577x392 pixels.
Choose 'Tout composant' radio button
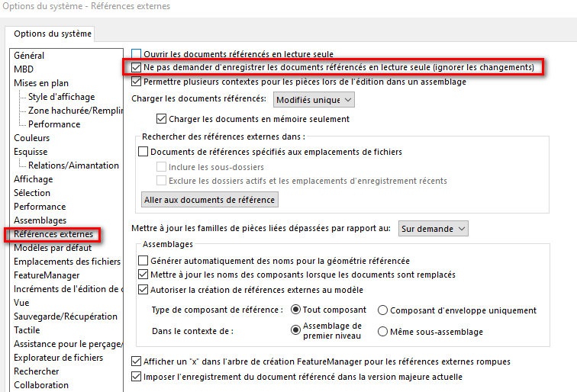tap(296, 310)
